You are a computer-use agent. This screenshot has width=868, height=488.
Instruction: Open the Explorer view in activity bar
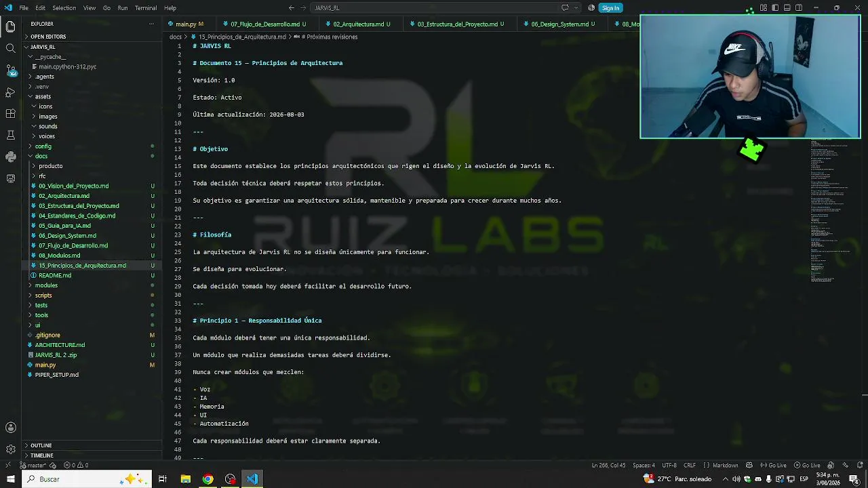point(10,26)
